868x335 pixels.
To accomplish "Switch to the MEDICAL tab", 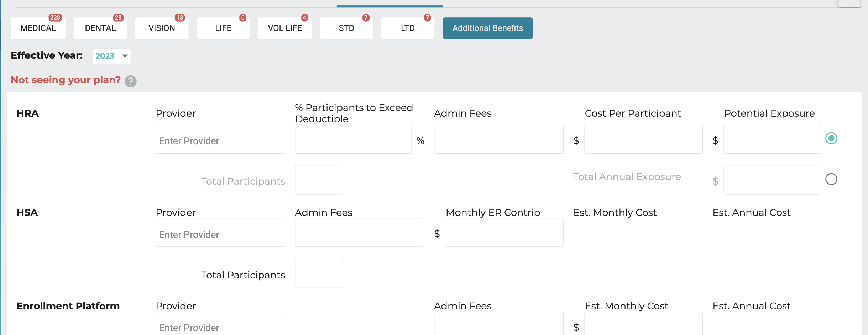I will point(38,28).
